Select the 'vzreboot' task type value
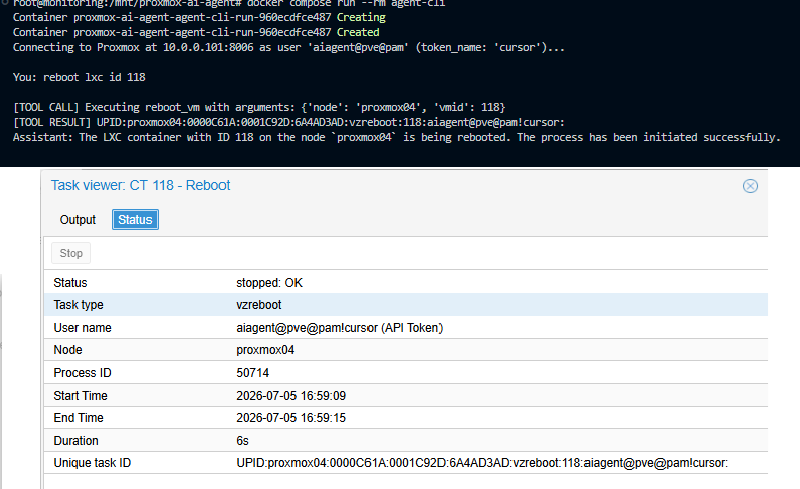The image size is (800, 489). tap(259, 305)
